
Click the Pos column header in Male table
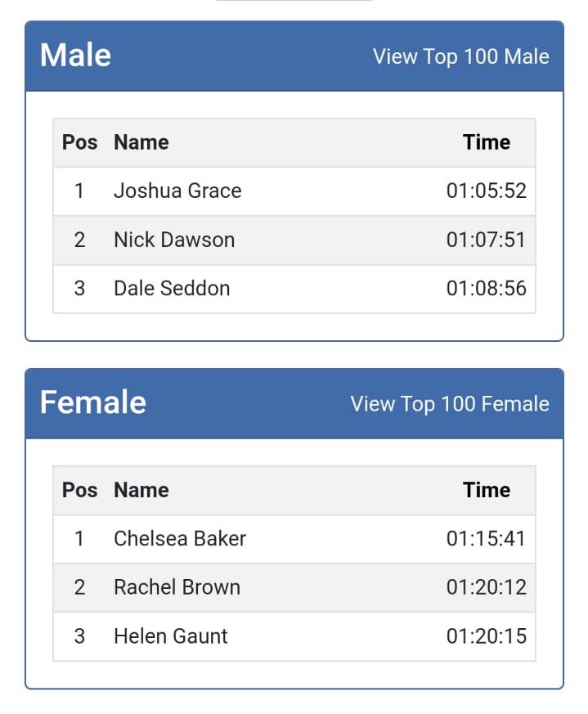click(79, 142)
